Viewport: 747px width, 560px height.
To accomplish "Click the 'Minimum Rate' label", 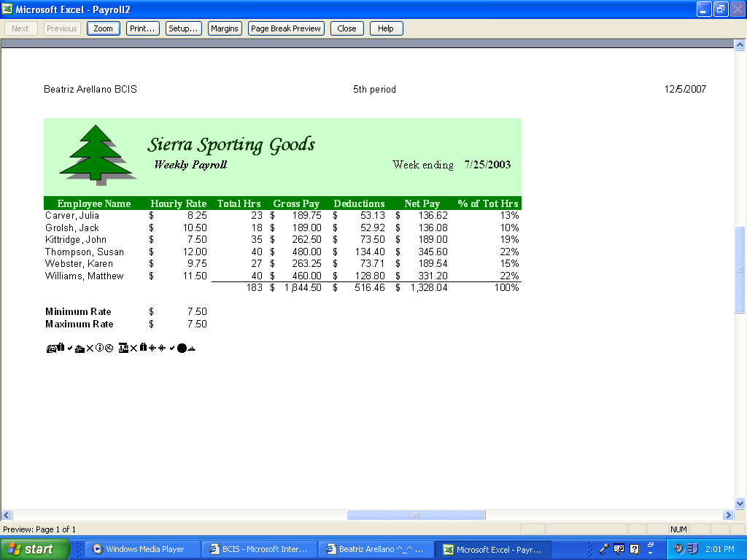I will coord(78,312).
